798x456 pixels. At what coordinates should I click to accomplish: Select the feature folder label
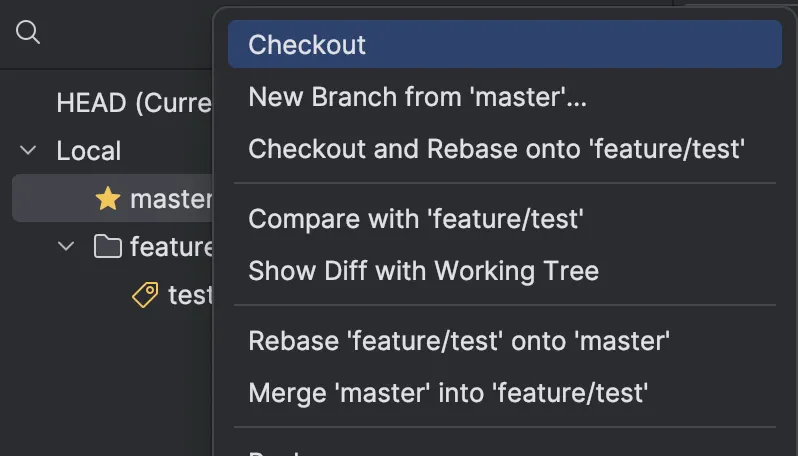point(171,246)
